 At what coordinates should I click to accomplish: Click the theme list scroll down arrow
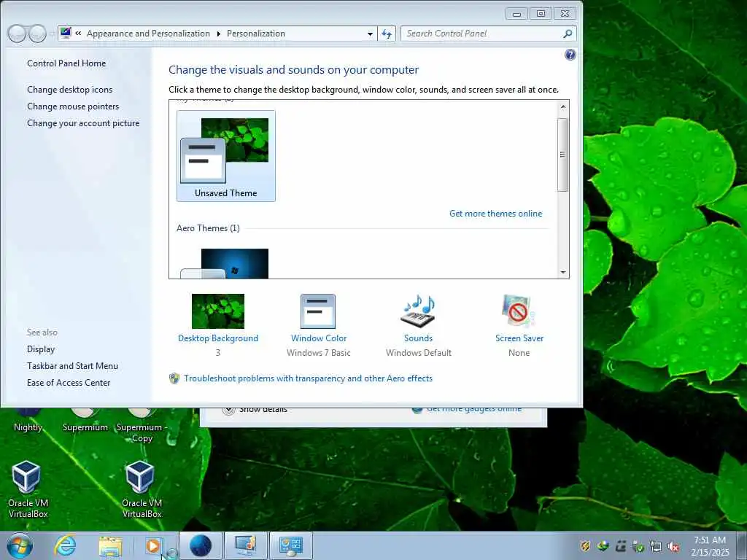(x=563, y=273)
